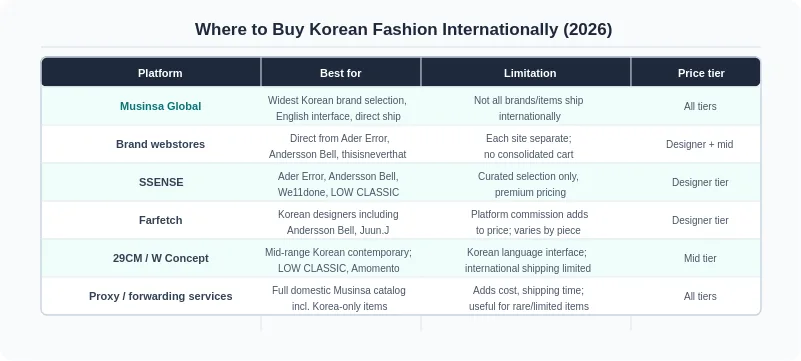Select the SSENSE platform cell

pyautogui.click(x=161, y=182)
